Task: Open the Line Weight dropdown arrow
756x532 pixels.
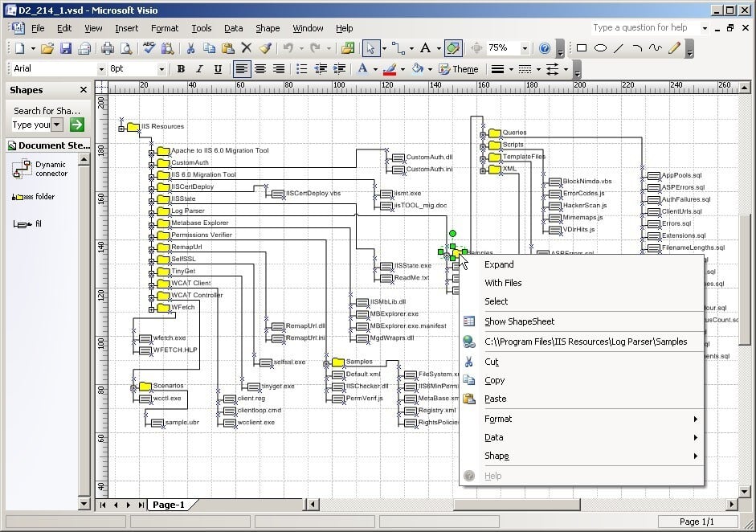Action: (x=511, y=69)
